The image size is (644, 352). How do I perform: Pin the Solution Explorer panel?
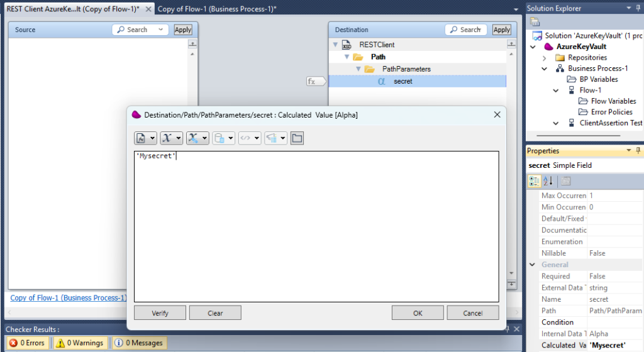[637, 8]
